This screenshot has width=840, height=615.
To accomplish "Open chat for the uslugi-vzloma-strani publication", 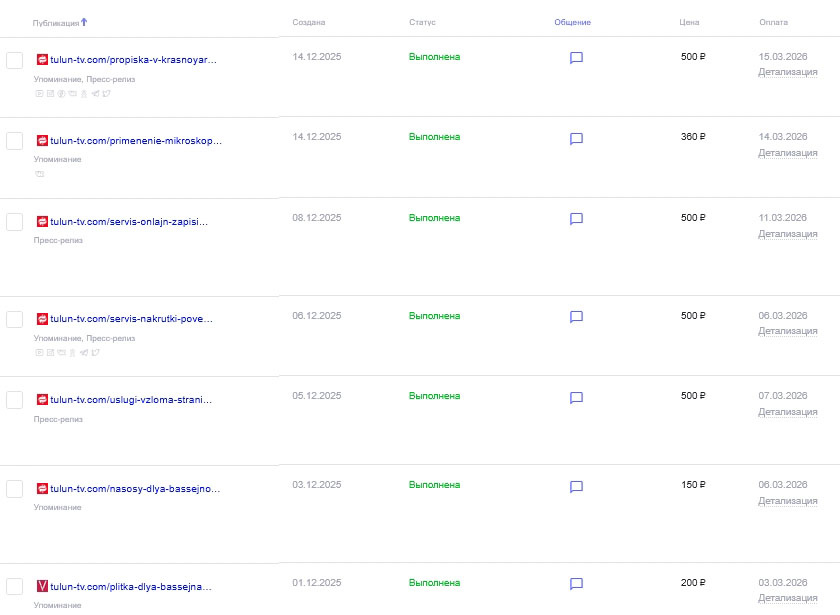I will click(576, 398).
